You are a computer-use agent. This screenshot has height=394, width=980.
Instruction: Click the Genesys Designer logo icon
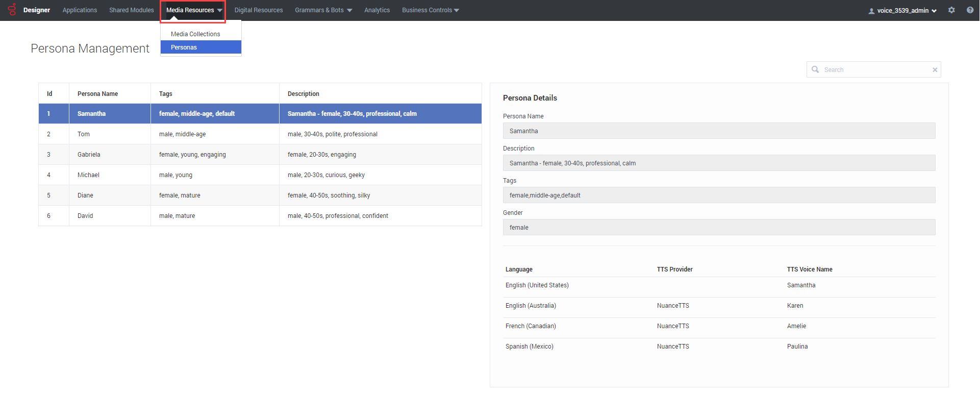pyautogui.click(x=12, y=10)
